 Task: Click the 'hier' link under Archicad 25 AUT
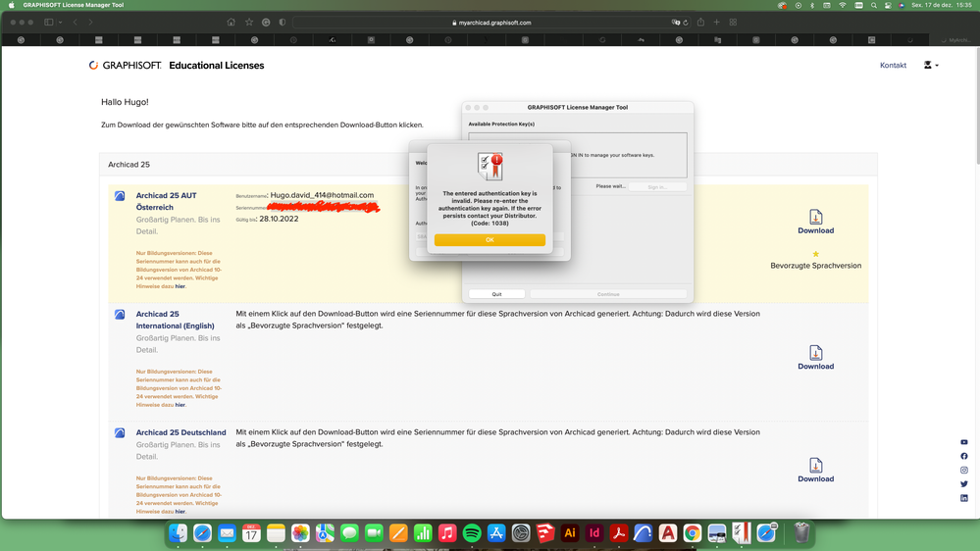[180, 286]
